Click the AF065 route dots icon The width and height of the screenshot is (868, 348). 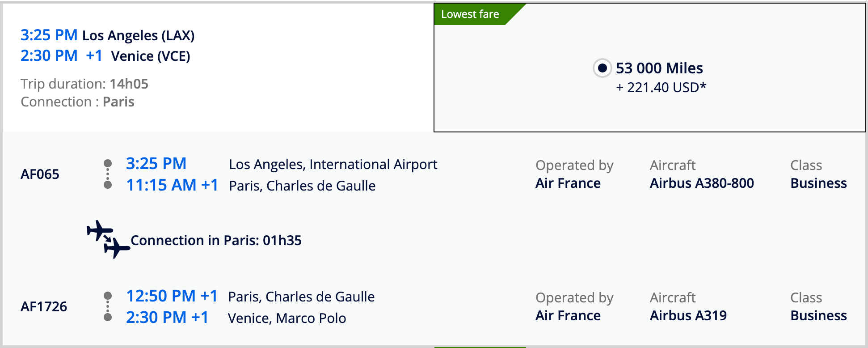click(x=108, y=174)
